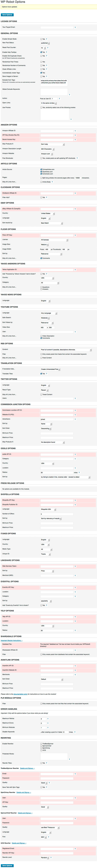The image size is (97, 868).
Task: Open TheBestSpinner Details and Signup link
Action: click(27, 768)
